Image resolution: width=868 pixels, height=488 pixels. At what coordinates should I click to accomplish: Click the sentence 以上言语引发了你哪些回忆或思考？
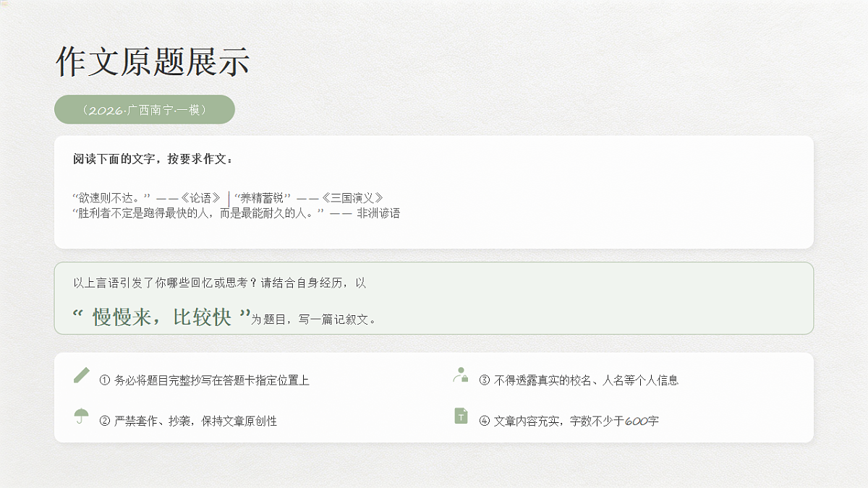coord(166,283)
